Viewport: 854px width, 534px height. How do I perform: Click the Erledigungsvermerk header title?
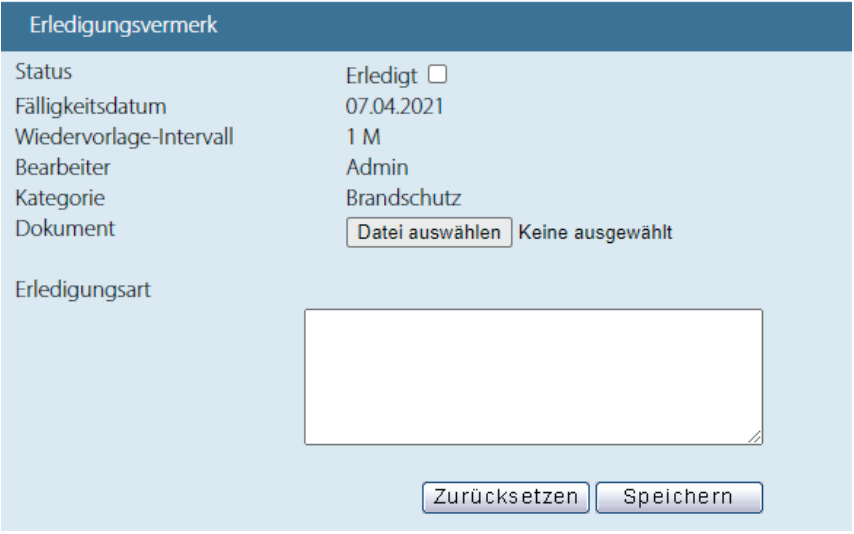[125, 25]
